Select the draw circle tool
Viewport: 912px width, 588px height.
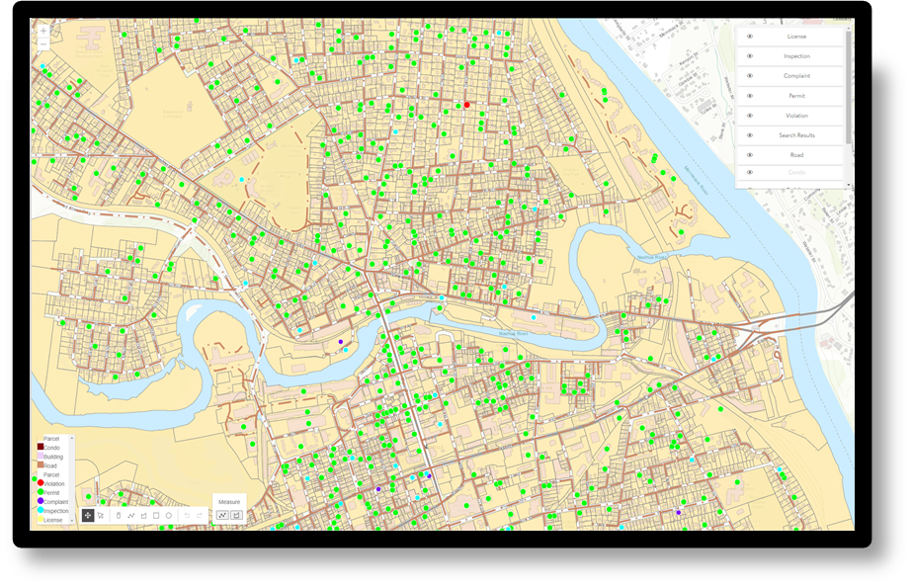tap(169, 515)
